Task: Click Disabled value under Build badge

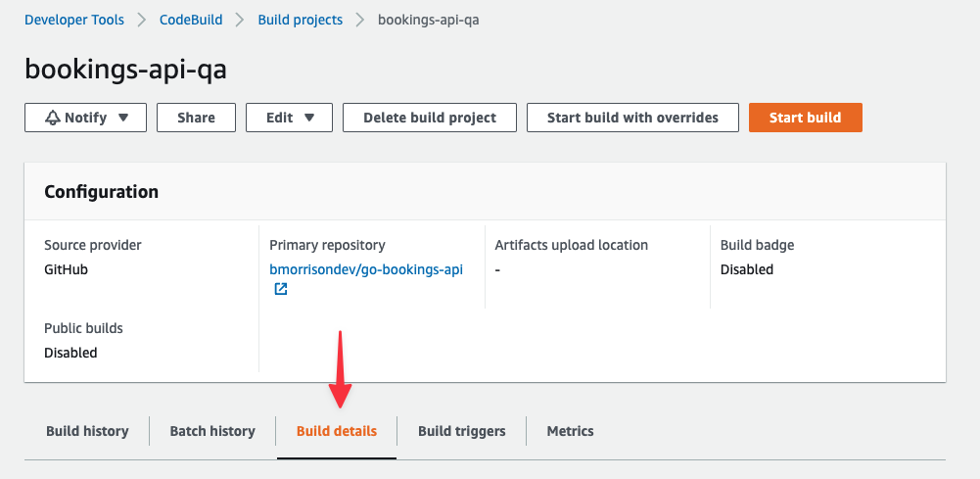Action: coord(747,269)
